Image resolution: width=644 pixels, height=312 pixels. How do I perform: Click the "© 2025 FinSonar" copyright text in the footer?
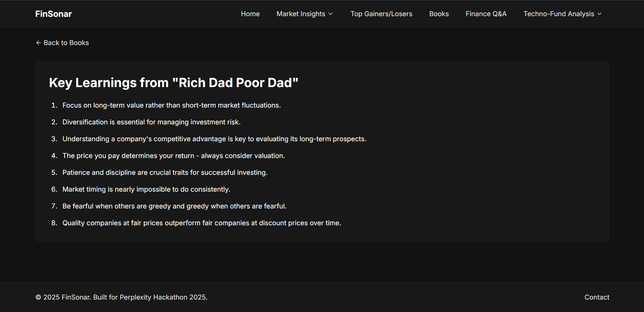[122, 297]
